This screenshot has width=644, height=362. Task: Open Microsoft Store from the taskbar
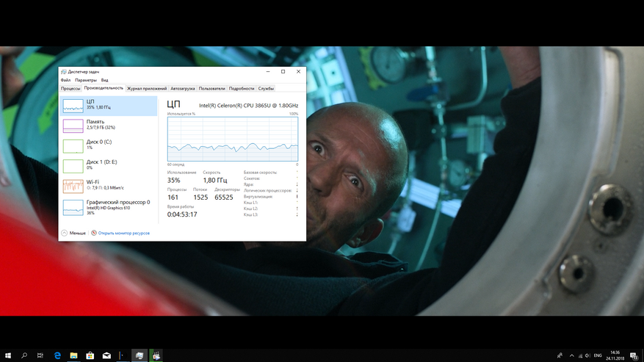click(90, 355)
